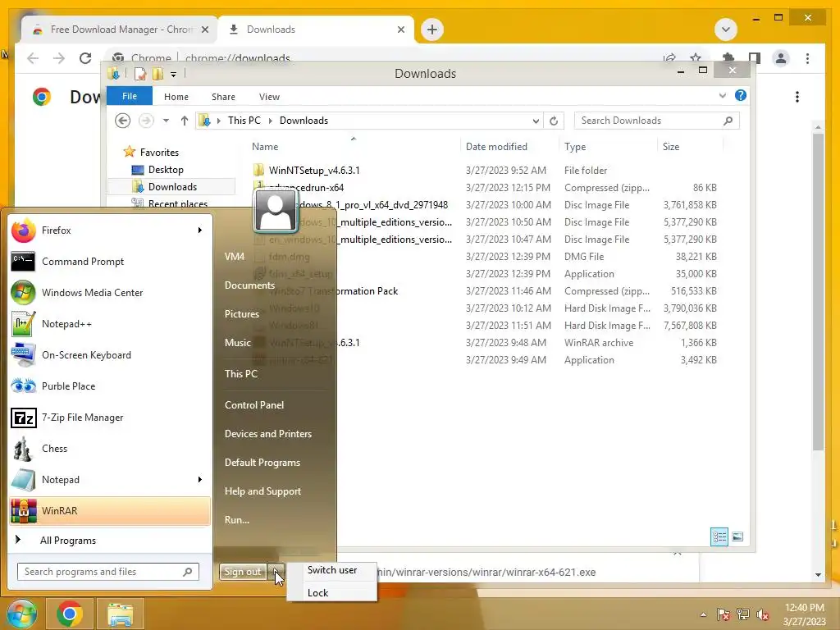Expand All Programs list
840x630 pixels.
pyautogui.click(x=110, y=540)
